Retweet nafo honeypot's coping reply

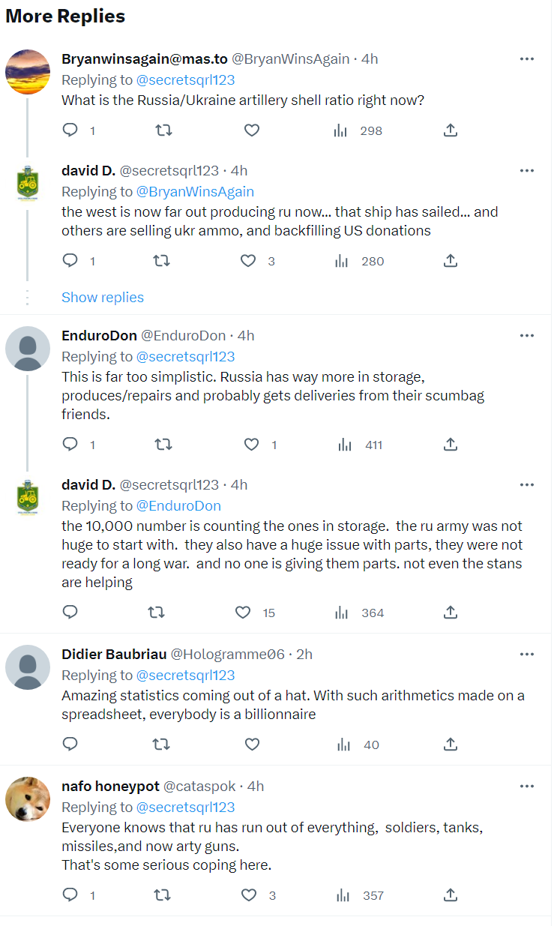(x=161, y=895)
